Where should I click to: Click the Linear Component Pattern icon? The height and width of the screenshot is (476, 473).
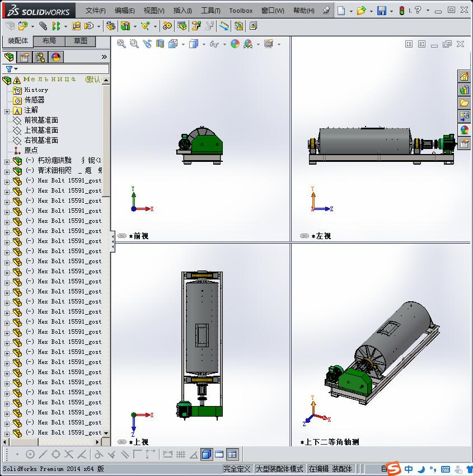(x=56, y=26)
